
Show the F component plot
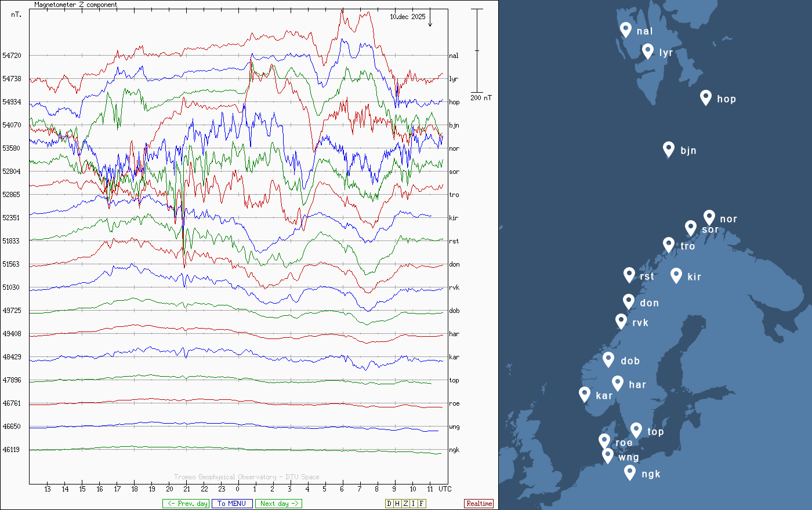pyautogui.click(x=422, y=504)
